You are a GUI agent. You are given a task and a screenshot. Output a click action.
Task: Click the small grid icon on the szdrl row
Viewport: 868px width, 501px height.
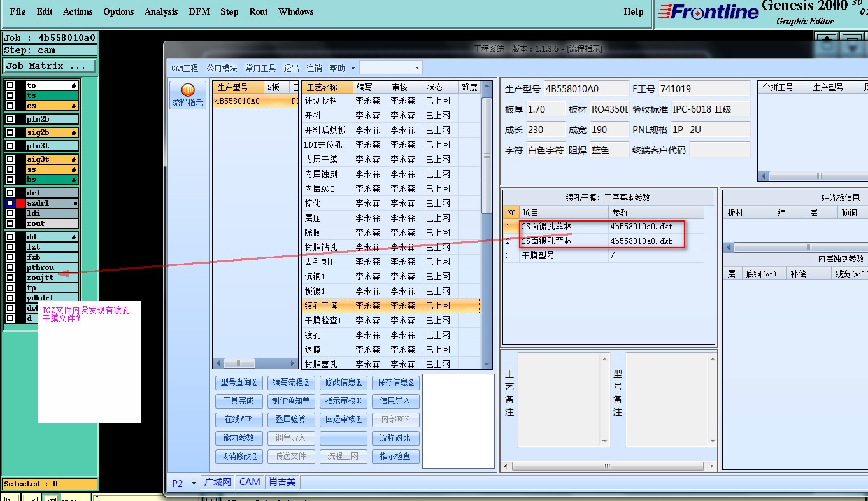click(75, 203)
